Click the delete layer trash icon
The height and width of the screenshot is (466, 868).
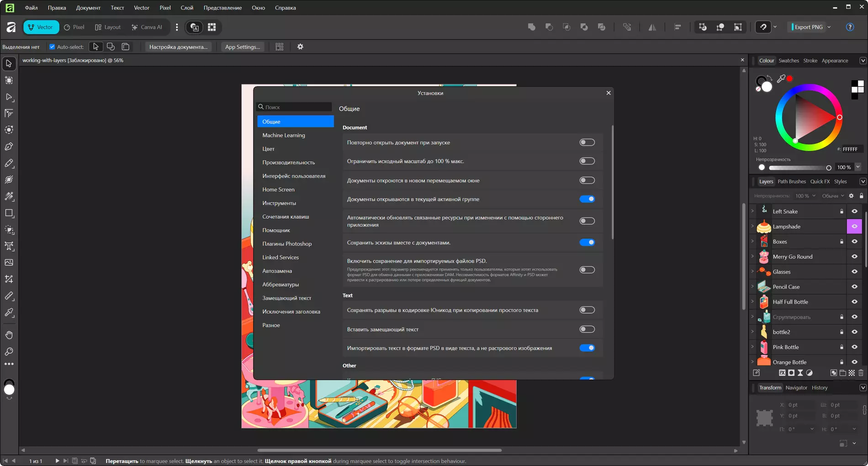pos(861,373)
